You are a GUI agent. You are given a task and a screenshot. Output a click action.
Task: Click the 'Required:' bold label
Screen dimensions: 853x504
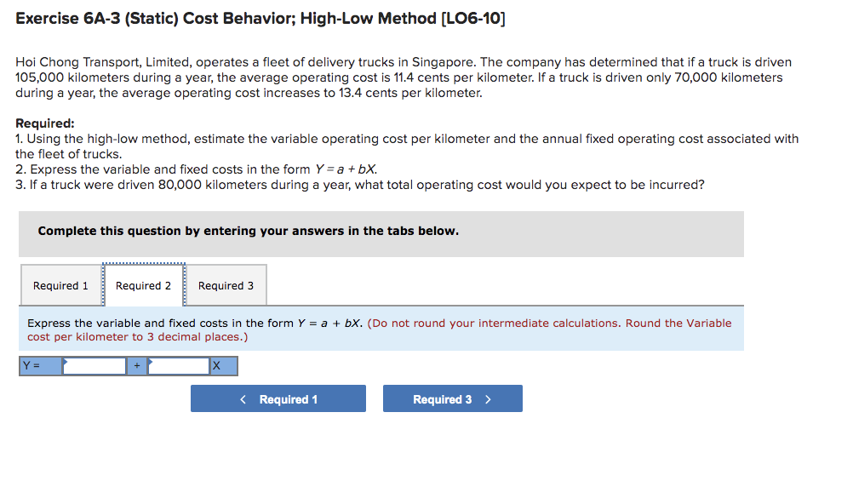click(x=44, y=123)
